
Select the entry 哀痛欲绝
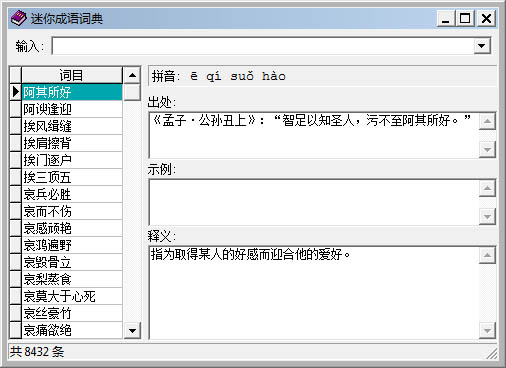click(x=72, y=330)
